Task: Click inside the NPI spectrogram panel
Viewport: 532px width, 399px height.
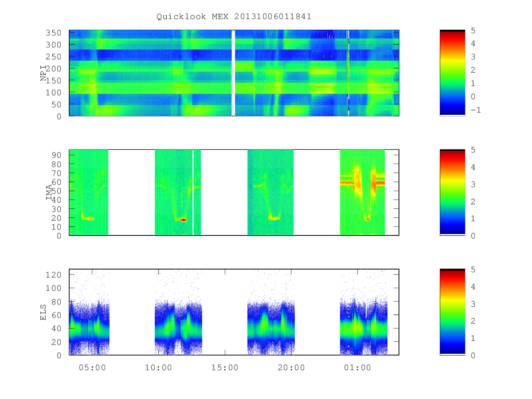Action: pos(234,73)
